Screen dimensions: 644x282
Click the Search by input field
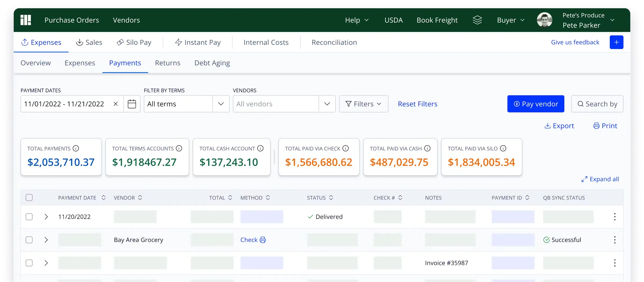click(597, 104)
